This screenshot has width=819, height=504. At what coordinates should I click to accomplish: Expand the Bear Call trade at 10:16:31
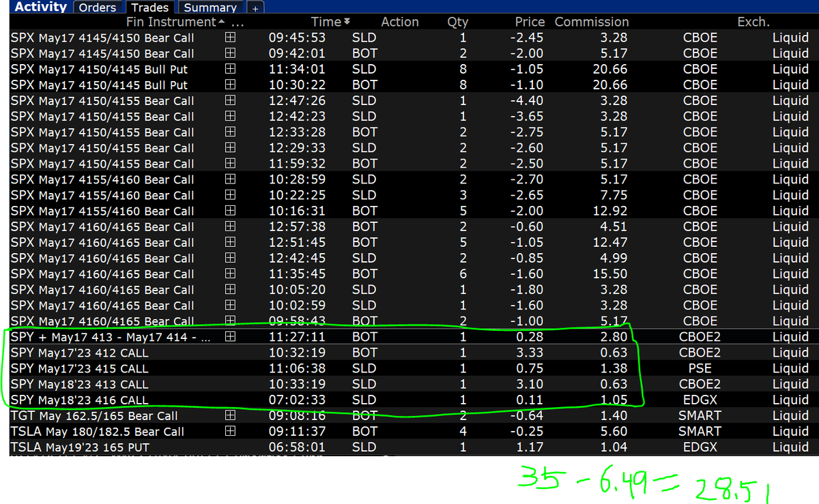(x=230, y=211)
